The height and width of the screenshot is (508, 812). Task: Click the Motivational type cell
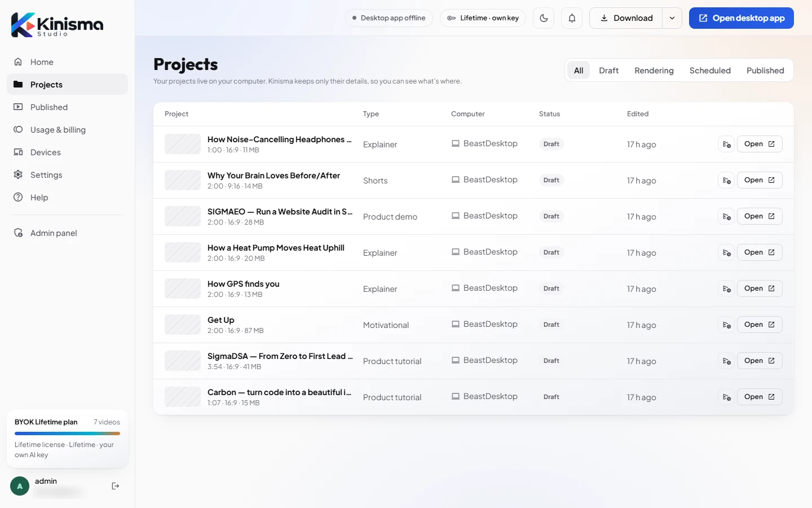pos(386,325)
